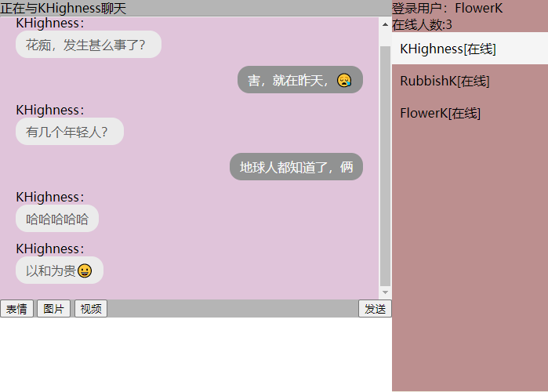This screenshot has height=392, width=548.
Task: Click the scrollbar down arrow
Action: pyautogui.click(x=385, y=292)
